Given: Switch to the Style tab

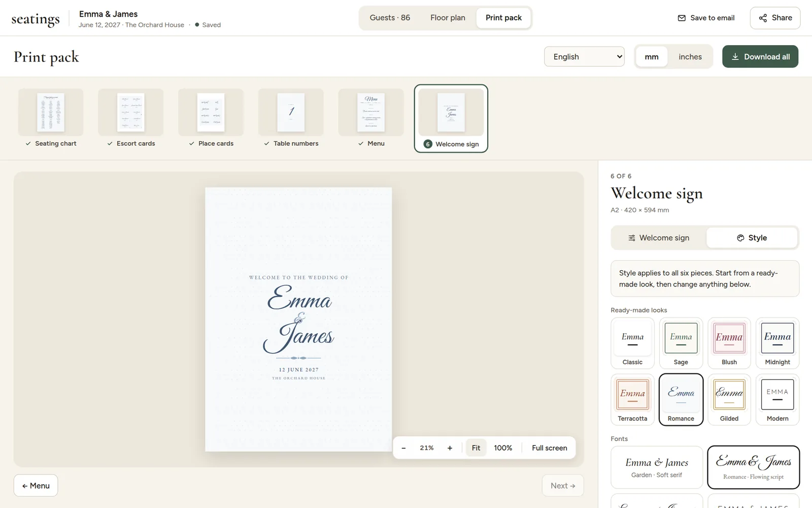Looking at the screenshot, I should coord(752,238).
